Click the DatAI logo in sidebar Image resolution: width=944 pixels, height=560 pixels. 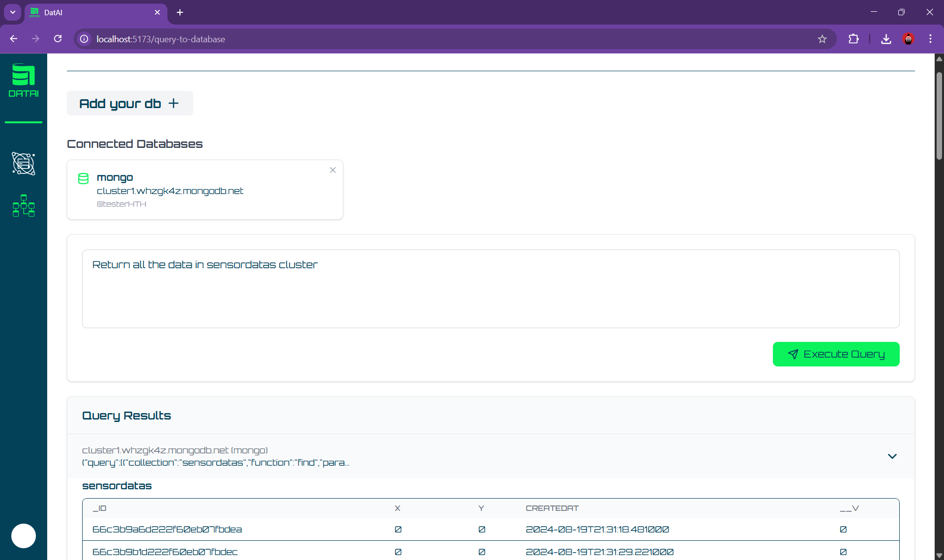(24, 81)
